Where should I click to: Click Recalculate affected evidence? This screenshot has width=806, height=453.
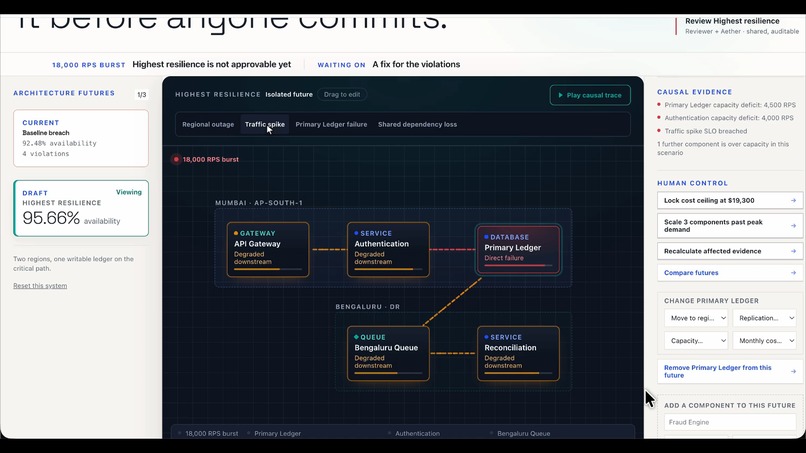pyautogui.click(x=730, y=251)
